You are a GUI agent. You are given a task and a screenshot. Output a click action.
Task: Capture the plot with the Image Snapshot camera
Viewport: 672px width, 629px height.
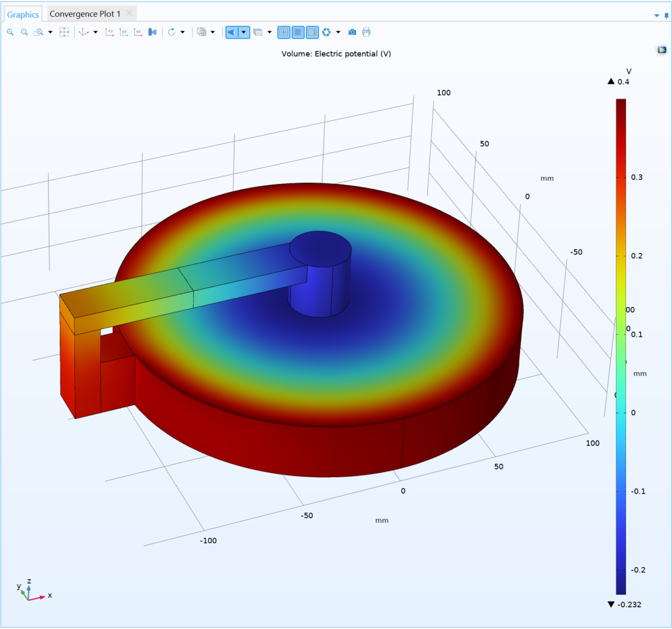point(352,32)
